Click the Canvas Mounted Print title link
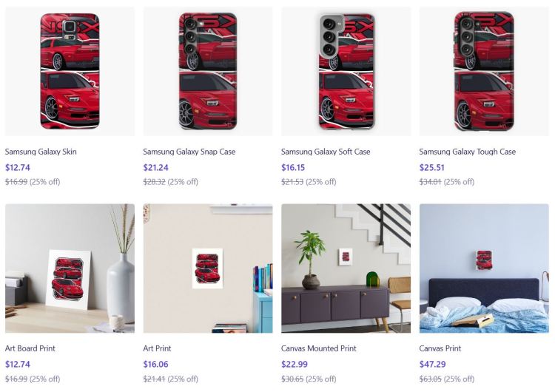The height and width of the screenshot is (392, 555). pyautogui.click(x=318, y=348)
